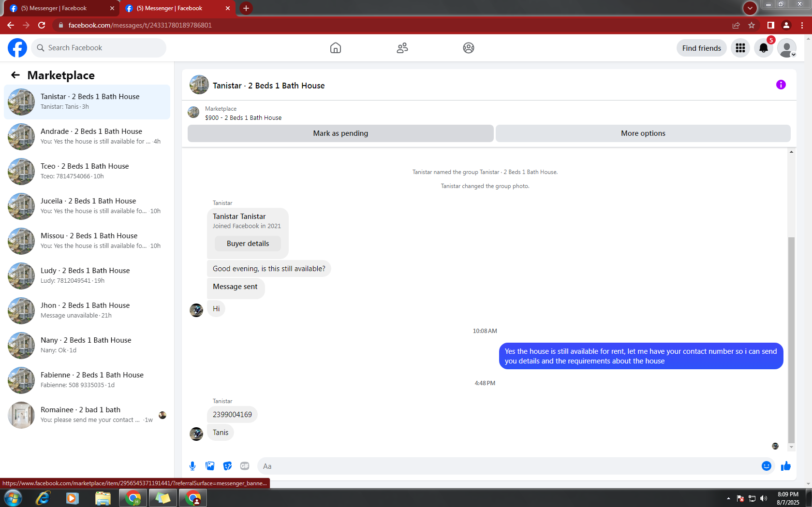Open conversation information icon
812x507 pixels.
[781, 85]
